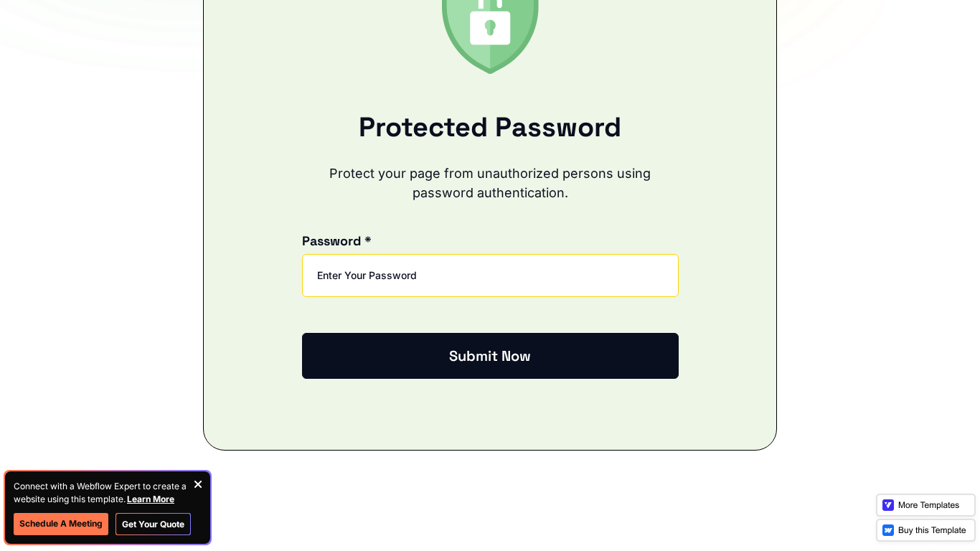Focus the Enter Your Password field
The width and height of the screenshot is (980, 551).
[490, 275]
